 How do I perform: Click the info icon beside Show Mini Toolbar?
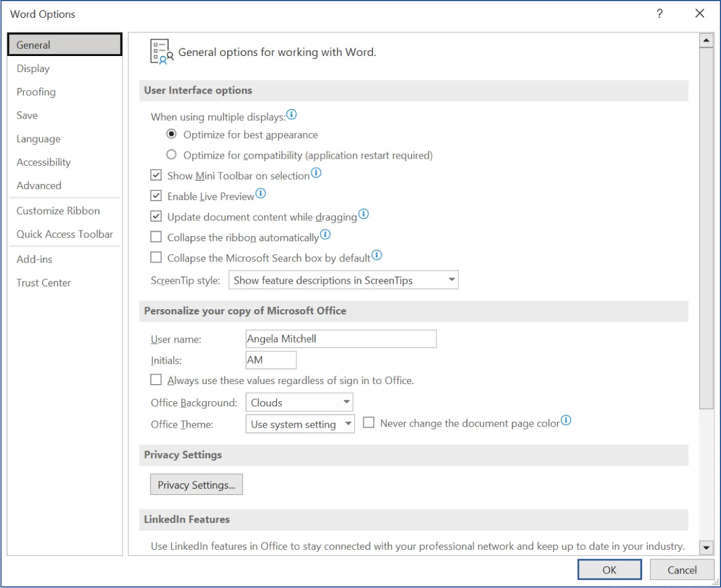click(x=316, y=173)
